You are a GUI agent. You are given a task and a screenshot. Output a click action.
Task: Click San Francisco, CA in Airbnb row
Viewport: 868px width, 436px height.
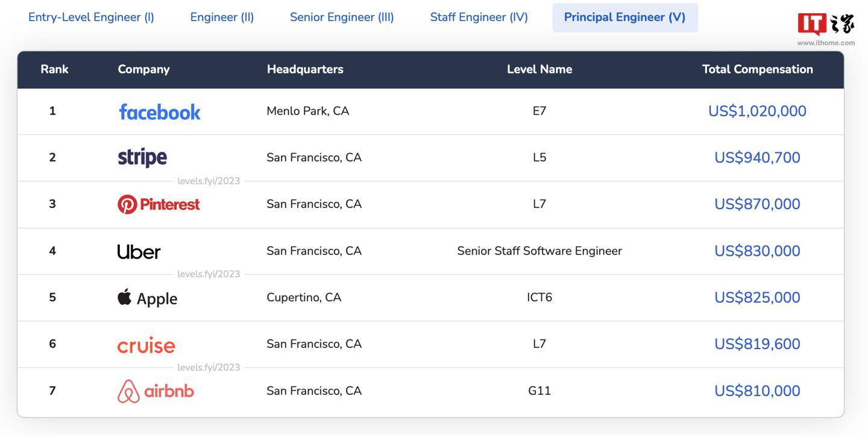coord(314,391)
